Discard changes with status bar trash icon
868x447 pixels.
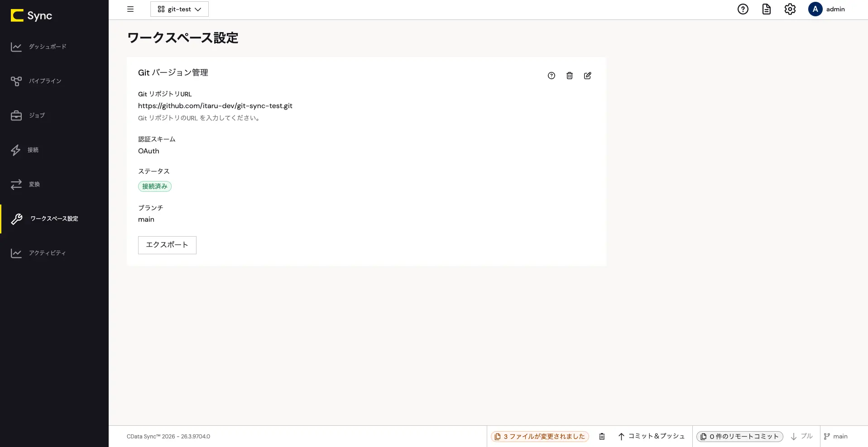pyautogui.click(x=602, y=437)
